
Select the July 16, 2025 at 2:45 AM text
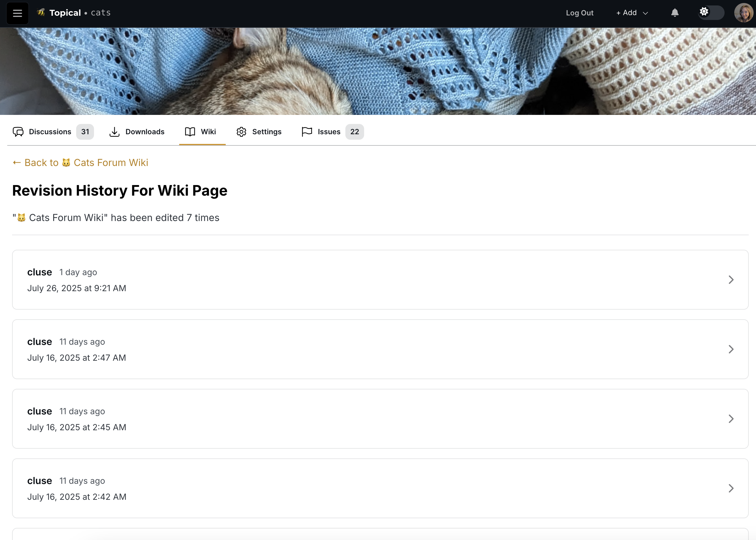(x=77, y=427)
